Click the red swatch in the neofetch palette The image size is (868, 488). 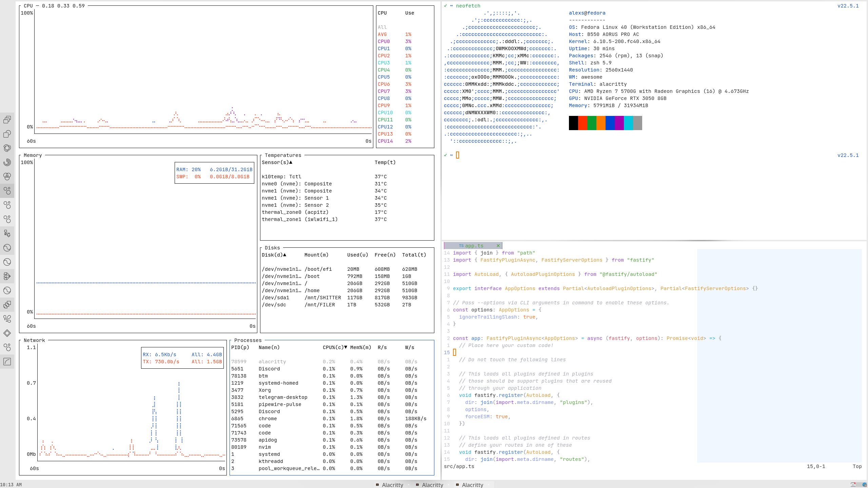[583, 123]
